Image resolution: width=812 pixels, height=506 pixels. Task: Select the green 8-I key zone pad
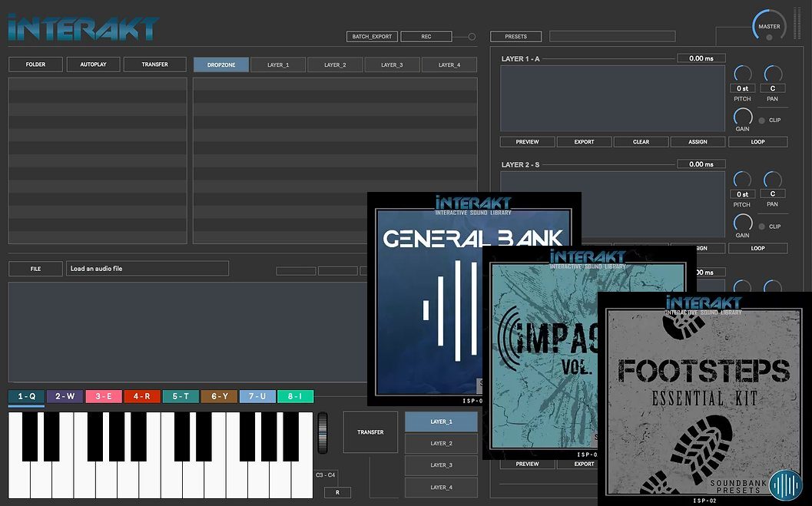click(x=297, y=396)
